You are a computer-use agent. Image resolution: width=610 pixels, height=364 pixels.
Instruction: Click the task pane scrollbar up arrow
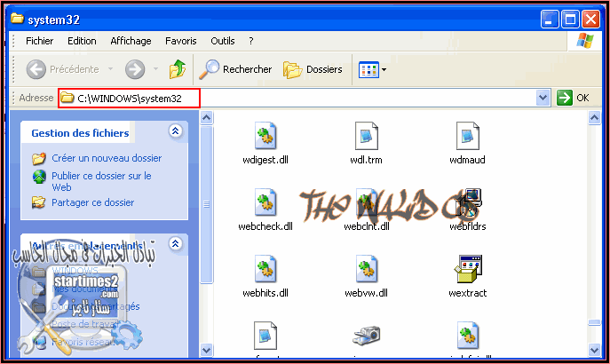[x=207, y=117]
